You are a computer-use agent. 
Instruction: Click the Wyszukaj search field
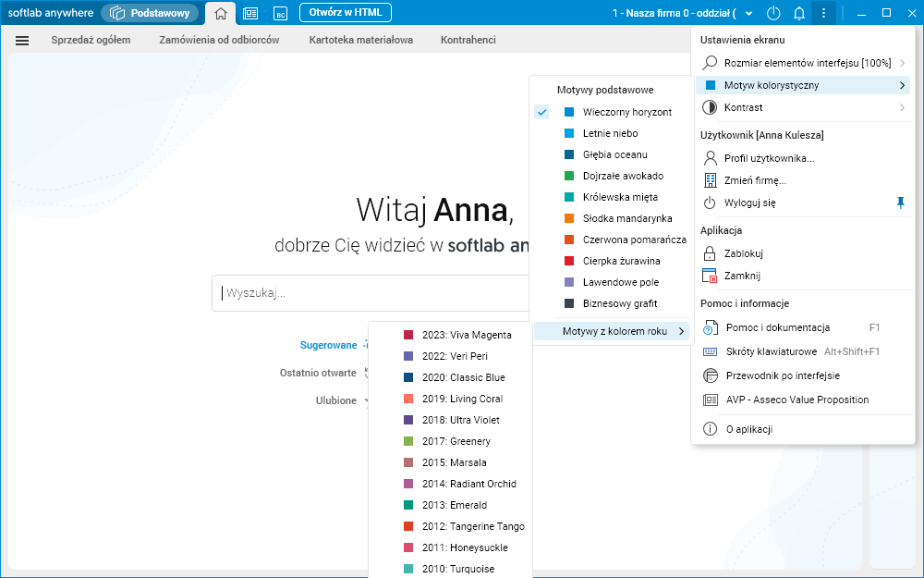(371, 293)
